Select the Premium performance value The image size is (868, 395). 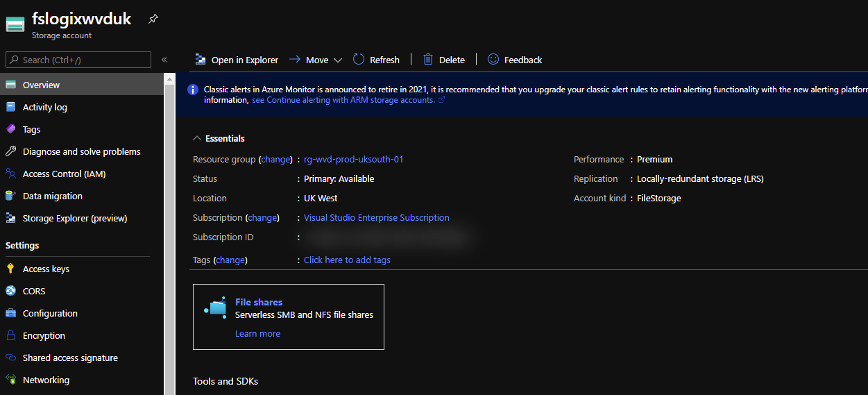click(x=655, y=159)
